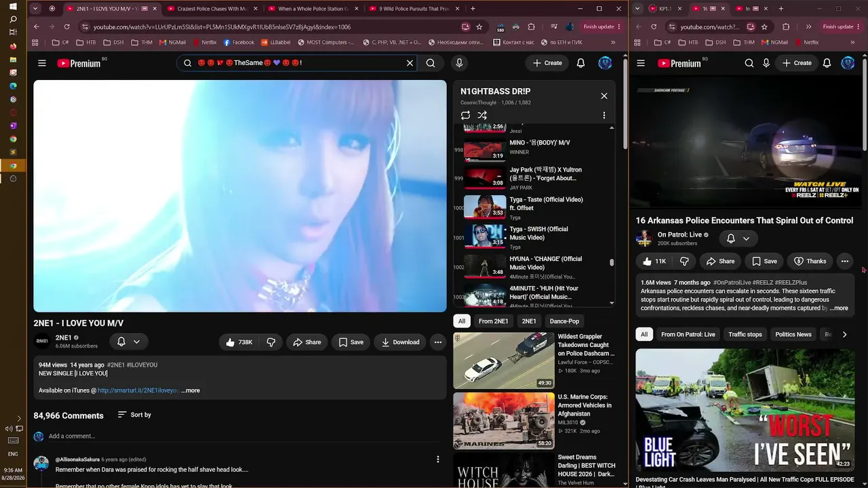Viewport: 868px width, 488px height.
Task: Open File Explorer from the taskbar
Action: click(13, 60)
